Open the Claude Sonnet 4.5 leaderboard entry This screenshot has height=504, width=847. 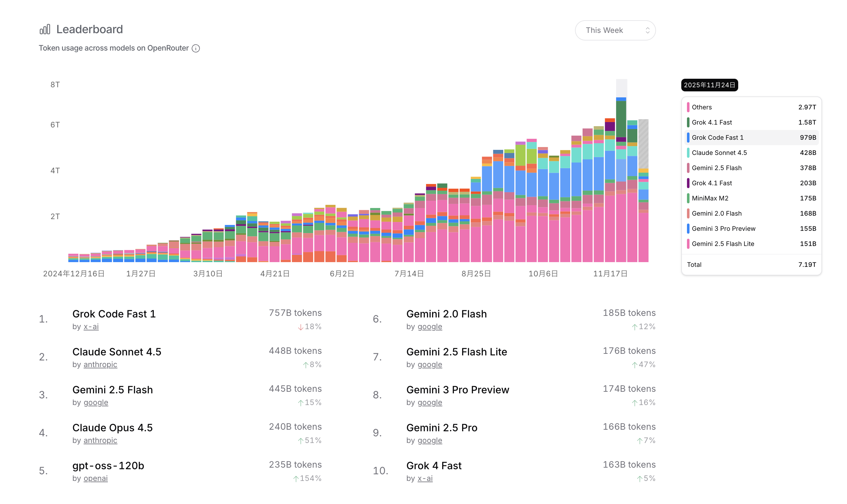click(116, 352)
